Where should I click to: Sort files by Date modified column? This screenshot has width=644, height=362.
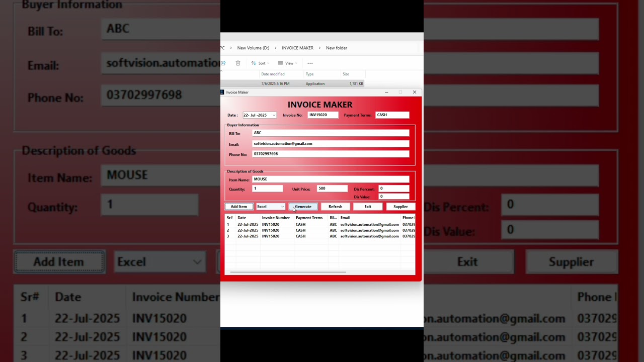[x=273, y=74]
